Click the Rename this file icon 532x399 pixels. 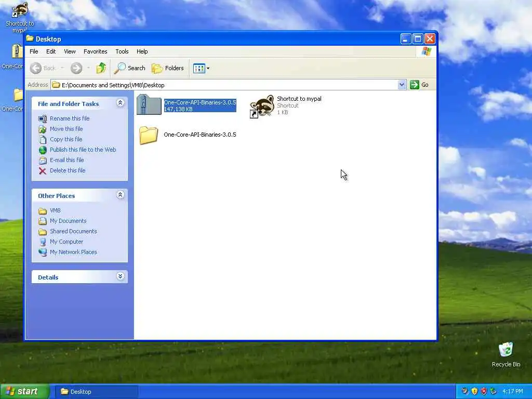[43, 119]
